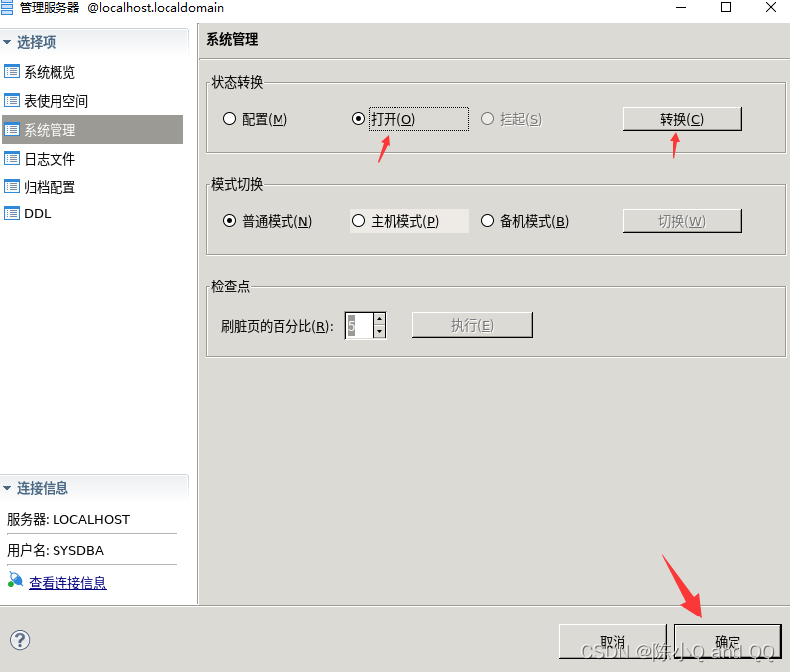The width and height of the screenshot is (790, 672).
Task: Click the 执行(E) button
Action: pyautogui.click(x=473, y=325)
